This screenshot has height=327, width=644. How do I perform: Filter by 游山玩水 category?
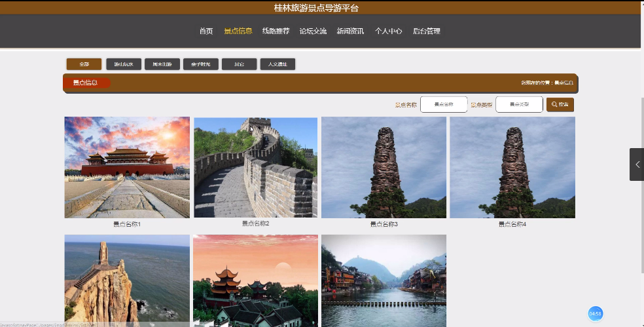coord(124,64)
